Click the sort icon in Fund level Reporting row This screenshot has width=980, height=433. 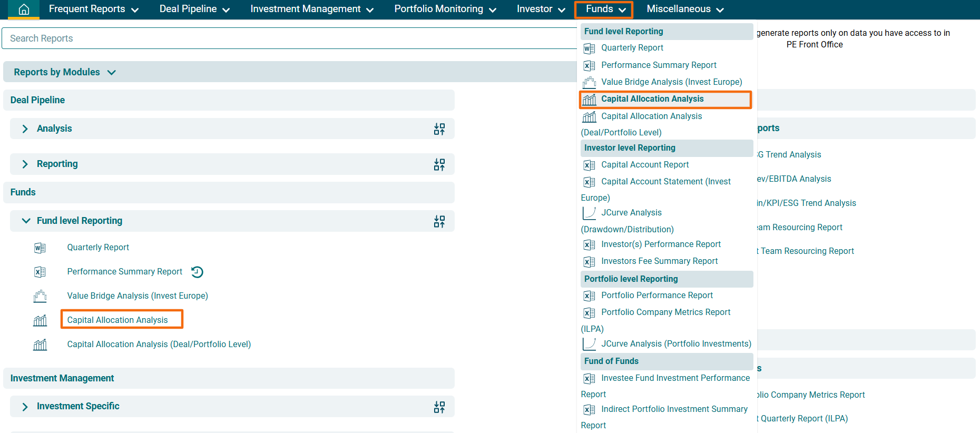(439, 221)
